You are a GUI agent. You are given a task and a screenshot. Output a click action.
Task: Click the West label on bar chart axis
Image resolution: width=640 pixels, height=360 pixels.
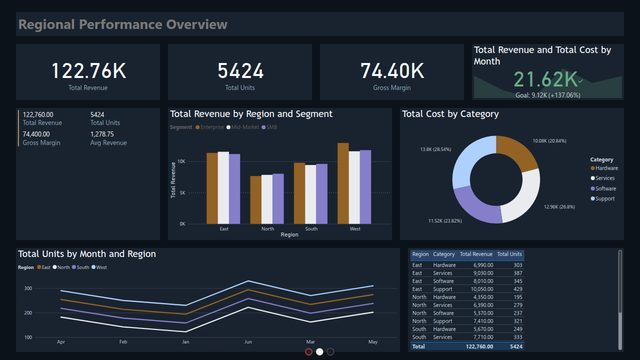point(355,229)
